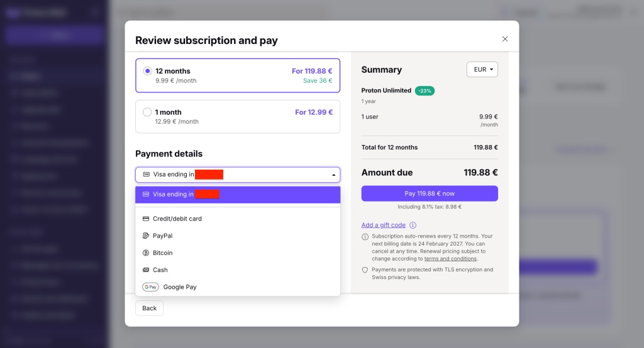This screenshot has height=348, width=644.
Task: Choose Google Pay as payment method
Action: 238,287
